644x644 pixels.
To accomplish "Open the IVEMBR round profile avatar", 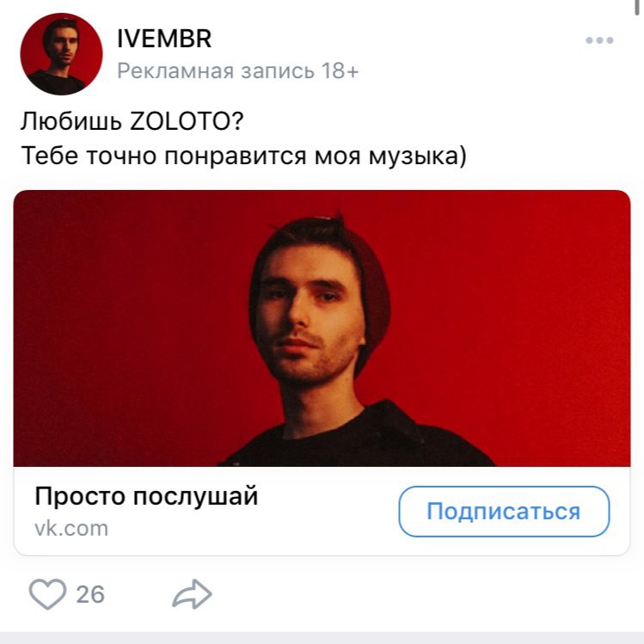I will 61,54.
